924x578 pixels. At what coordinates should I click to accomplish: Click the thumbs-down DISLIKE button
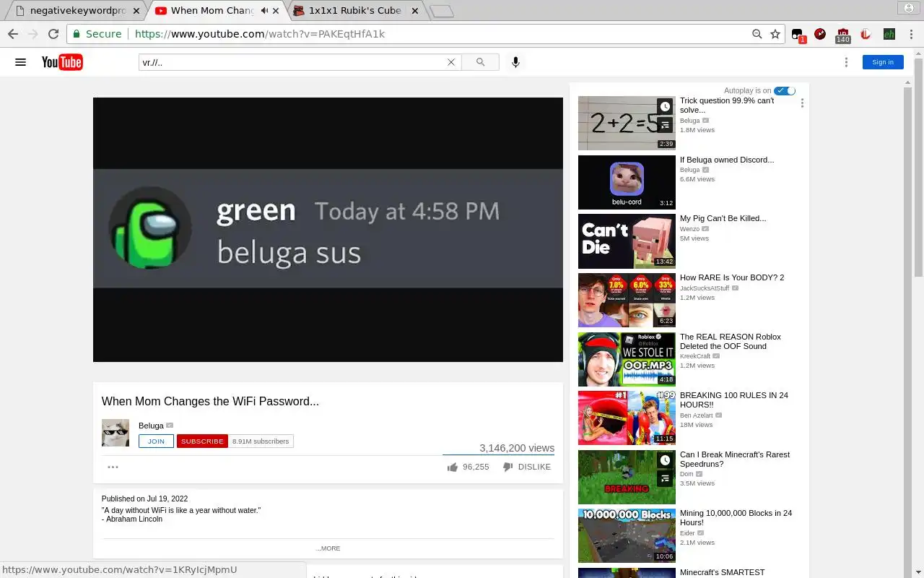527,467
